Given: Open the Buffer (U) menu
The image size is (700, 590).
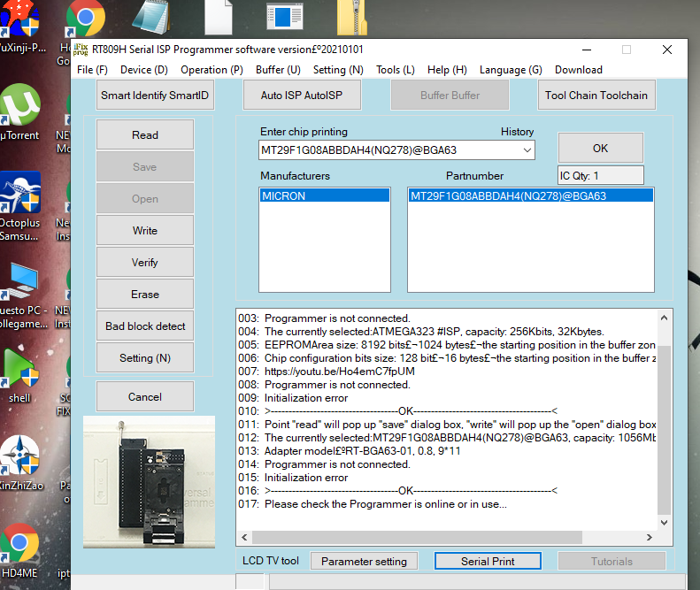Looking at the screenshot, I should [x=278, y=70].
